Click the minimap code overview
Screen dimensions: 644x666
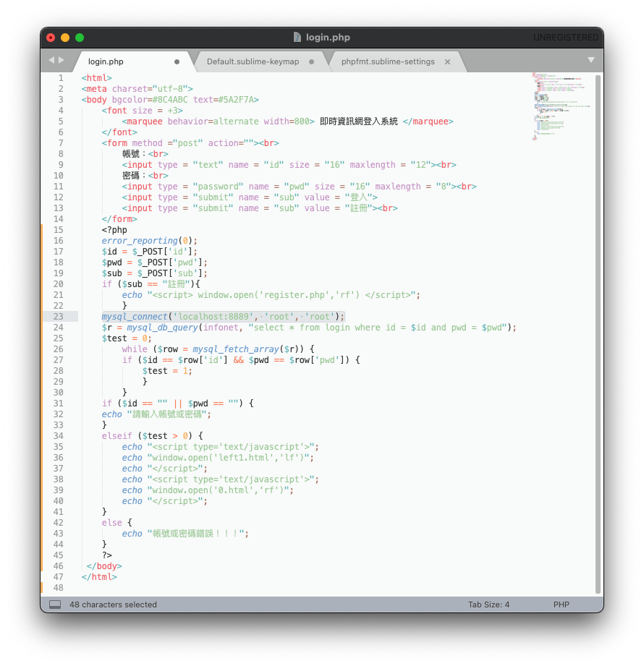coord(561,106)
